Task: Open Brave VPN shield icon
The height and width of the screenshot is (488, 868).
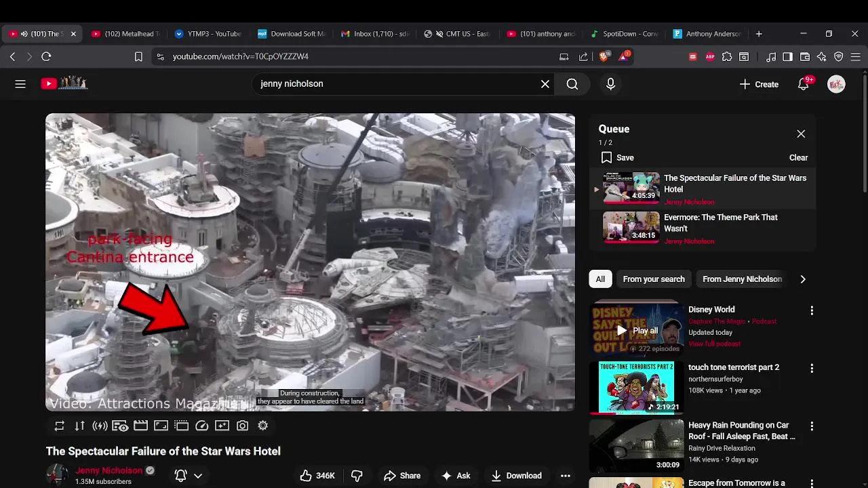Action: 839,57
